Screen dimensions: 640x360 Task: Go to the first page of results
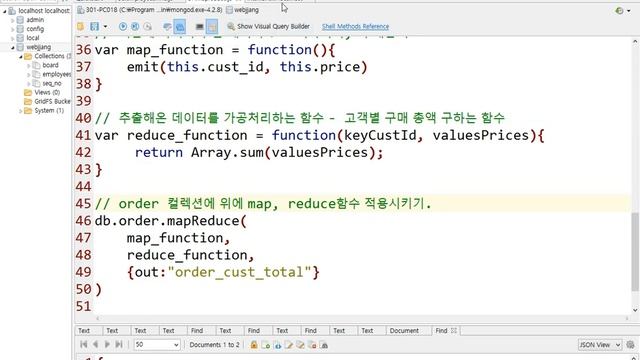[x=84, y=344]
